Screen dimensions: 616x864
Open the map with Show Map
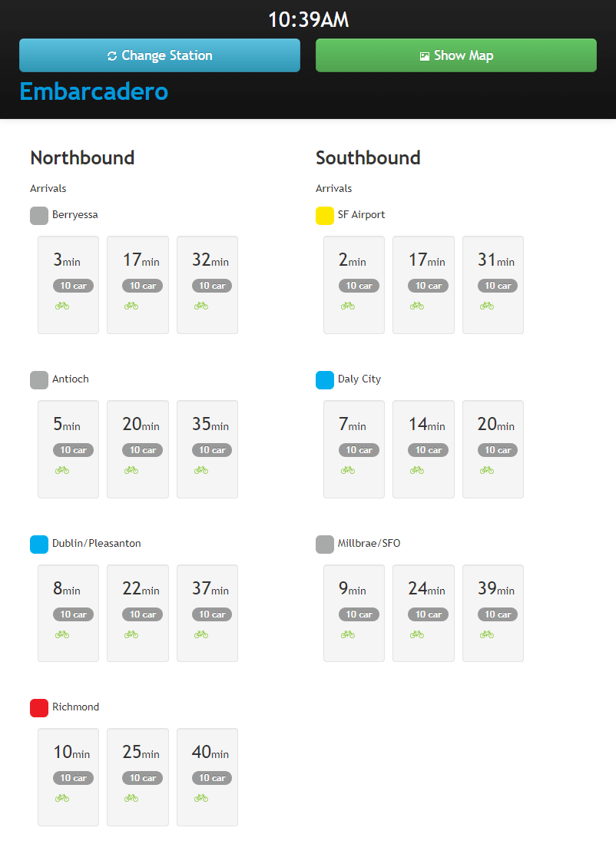coord(456,55)
